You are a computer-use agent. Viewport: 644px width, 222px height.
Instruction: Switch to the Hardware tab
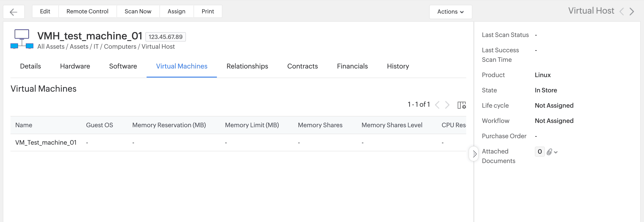[x=75, y=66]
